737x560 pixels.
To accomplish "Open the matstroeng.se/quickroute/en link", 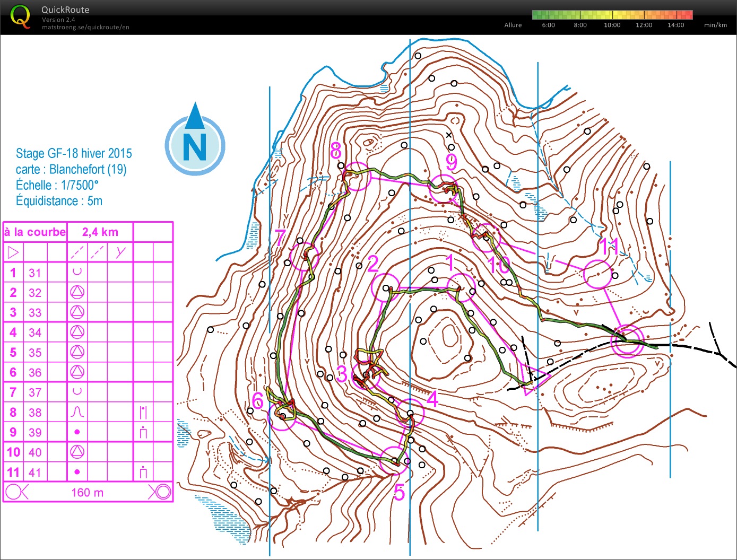I will [85, 27].
